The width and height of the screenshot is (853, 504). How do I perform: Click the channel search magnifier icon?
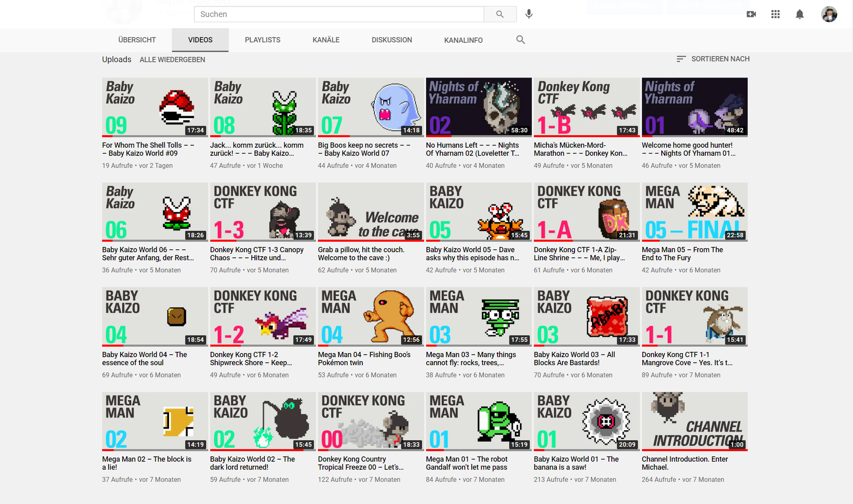coord(521,40)
